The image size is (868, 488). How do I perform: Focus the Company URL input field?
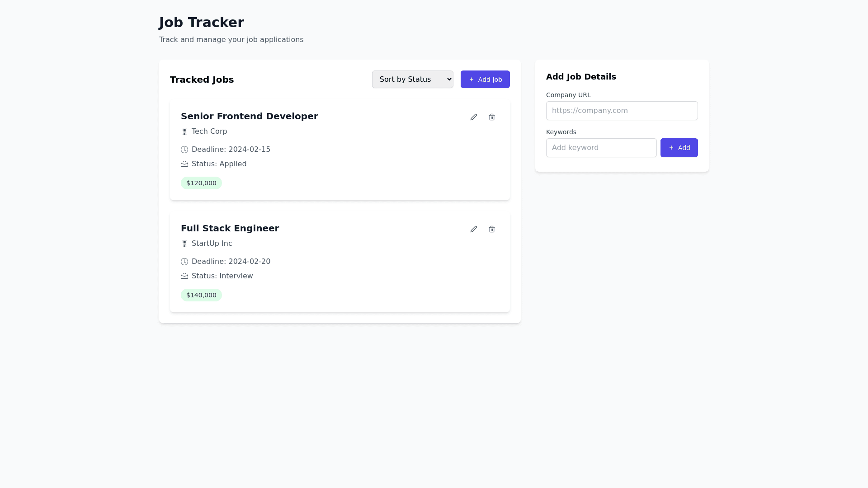(622, 111)
